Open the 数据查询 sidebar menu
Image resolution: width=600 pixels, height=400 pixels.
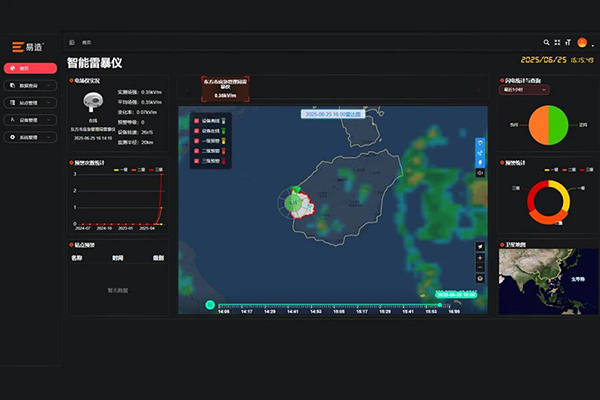point(30,85)
